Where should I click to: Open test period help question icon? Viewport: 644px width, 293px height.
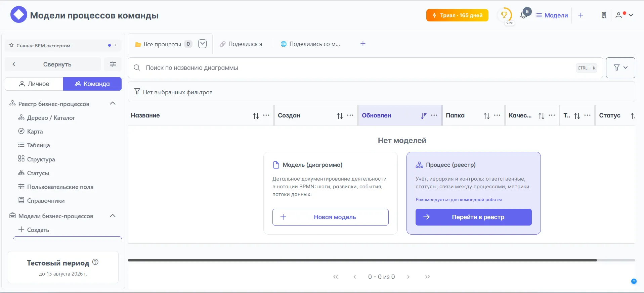(x=95, y=262)
